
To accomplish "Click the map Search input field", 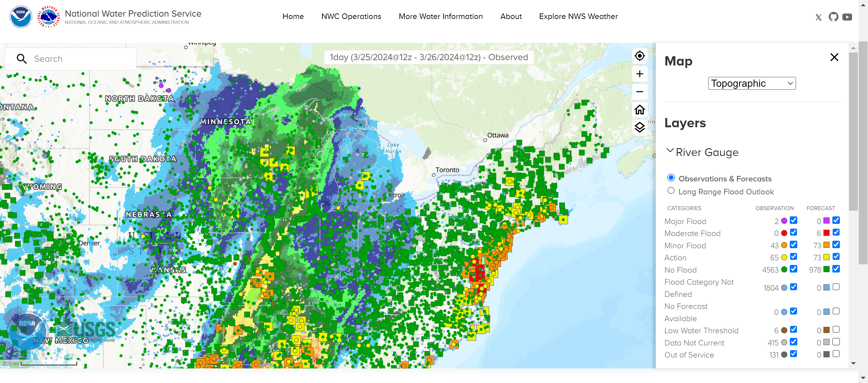I will tap(81, 59).
